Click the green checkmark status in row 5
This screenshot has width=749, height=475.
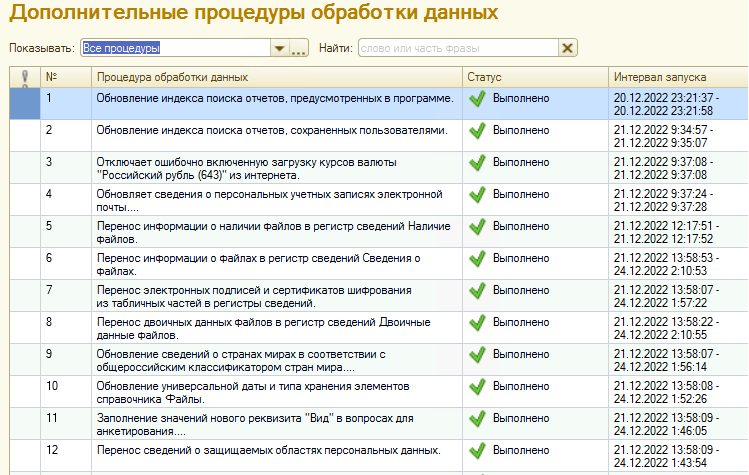[x=478, y=226]
